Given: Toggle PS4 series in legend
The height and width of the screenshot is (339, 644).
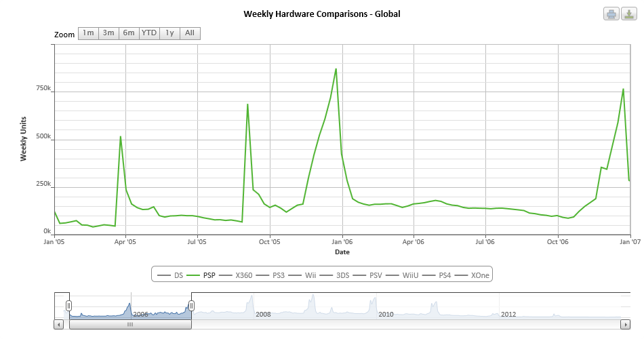Looking at the screenshot, I should tap(437, 275).
